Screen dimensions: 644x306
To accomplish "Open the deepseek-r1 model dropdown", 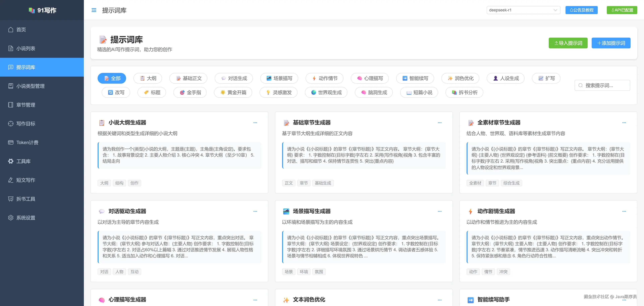I will 523,10.
